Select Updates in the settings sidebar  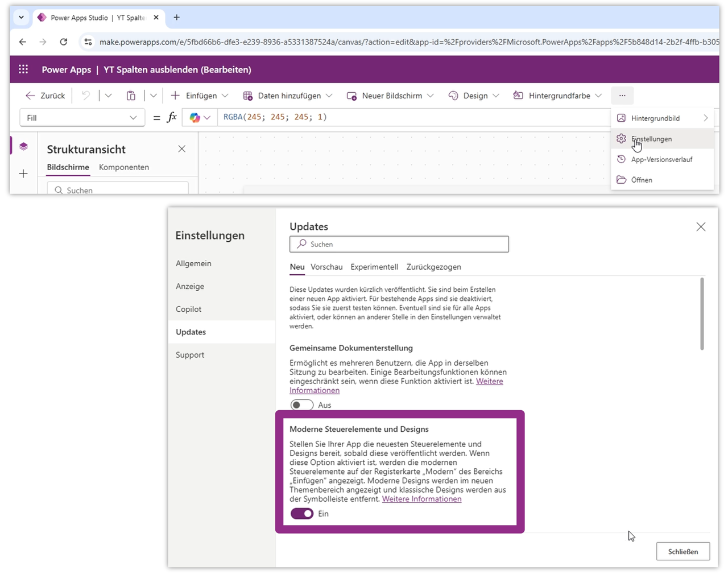pos(222,332)
